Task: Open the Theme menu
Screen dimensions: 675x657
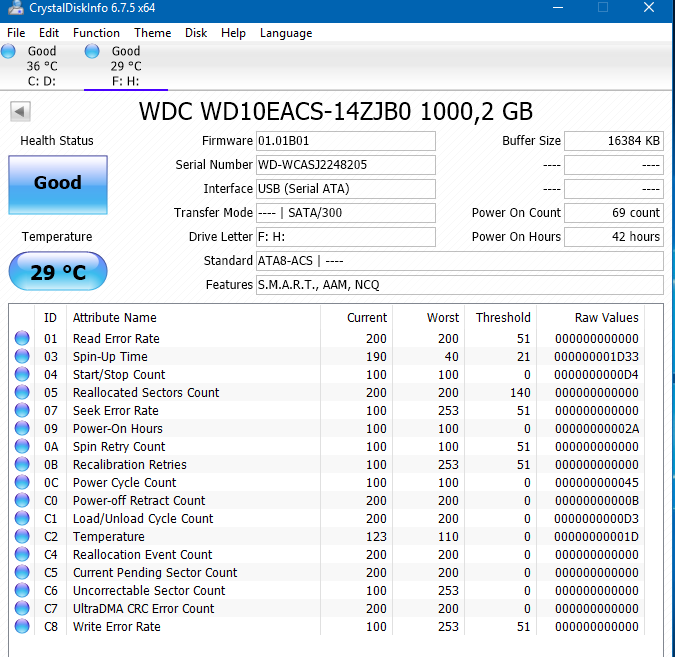Action: (152, 33)
